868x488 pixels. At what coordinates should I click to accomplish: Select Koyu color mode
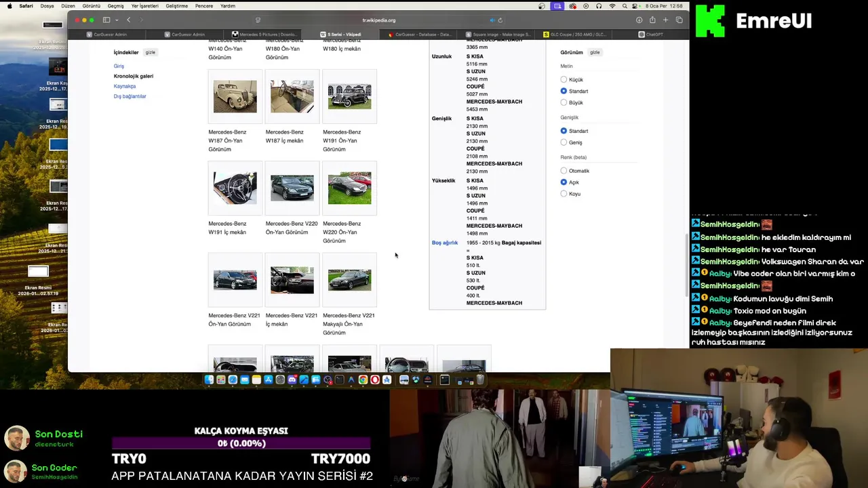564,194
